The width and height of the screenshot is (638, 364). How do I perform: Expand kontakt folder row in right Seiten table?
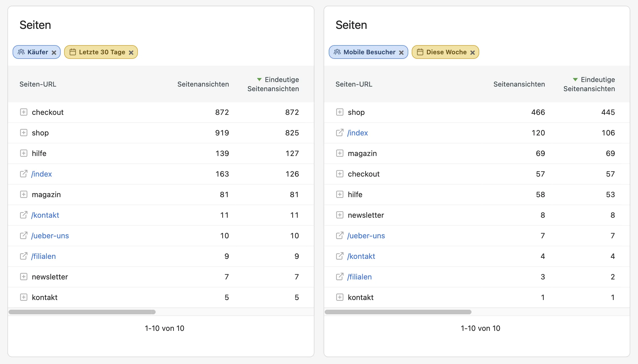tap(340, 297)
